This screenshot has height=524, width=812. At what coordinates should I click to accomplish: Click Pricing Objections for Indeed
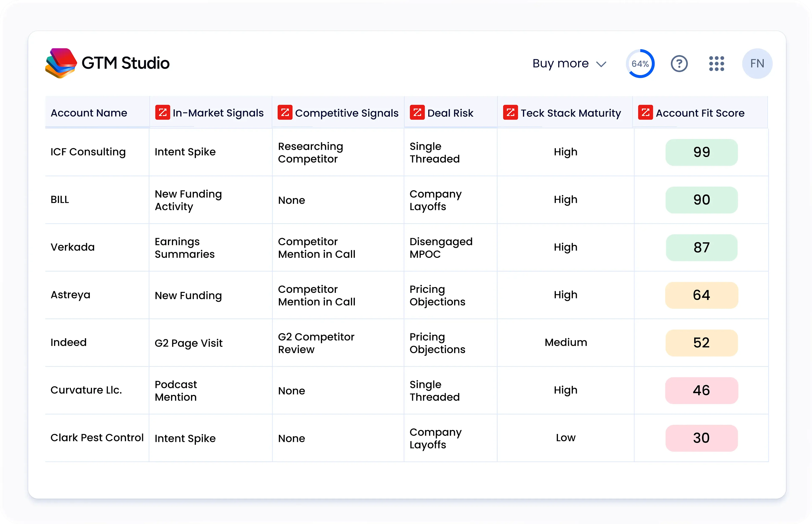click(437, 343)
